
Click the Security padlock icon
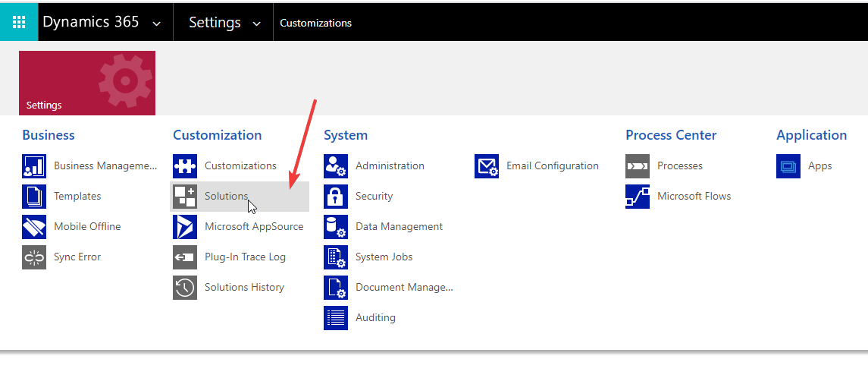click(x=336, y=197)
